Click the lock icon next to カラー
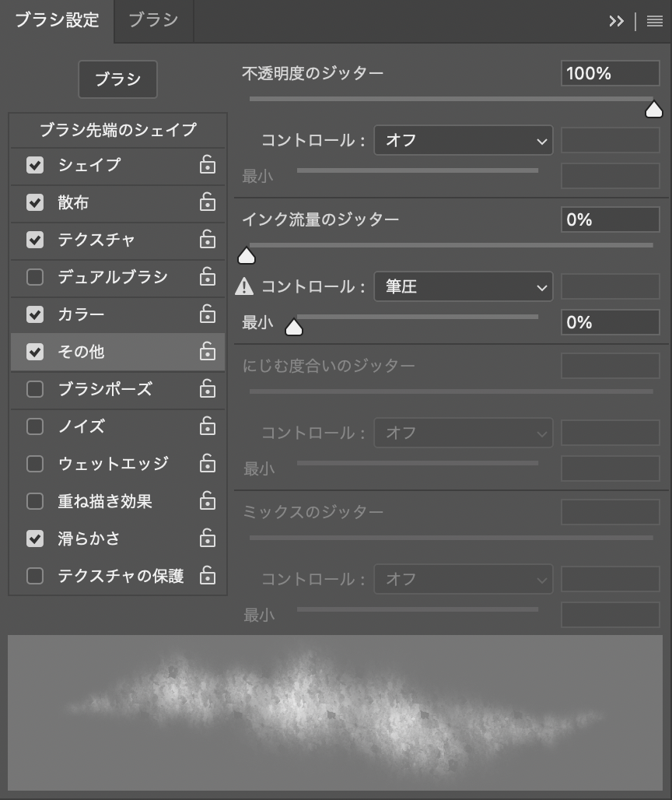672x800 pixels. point(207,314)
